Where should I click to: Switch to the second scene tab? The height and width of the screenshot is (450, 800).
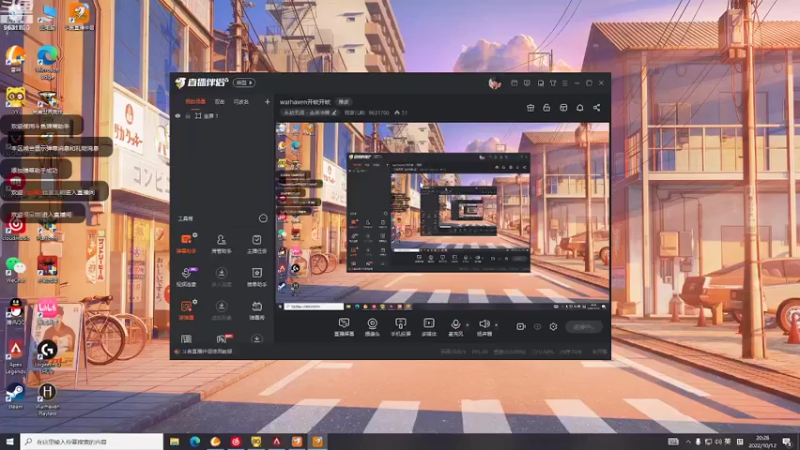pos(219,102)
